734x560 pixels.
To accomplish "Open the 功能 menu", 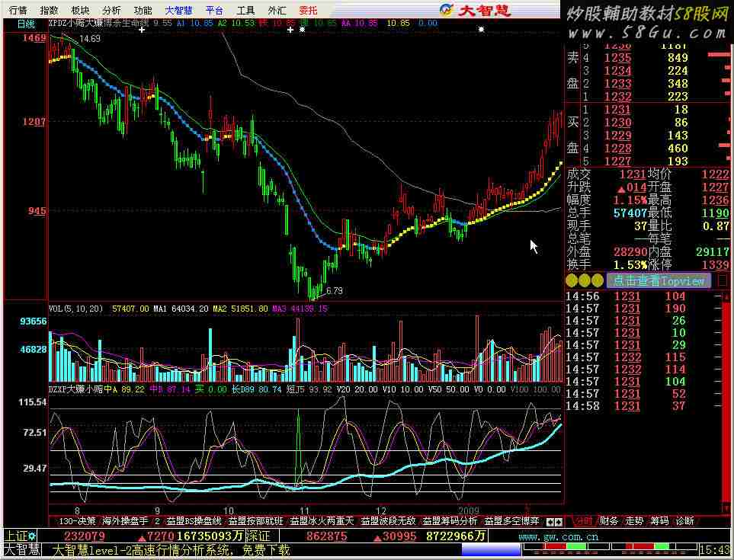I will pos(143,10).
